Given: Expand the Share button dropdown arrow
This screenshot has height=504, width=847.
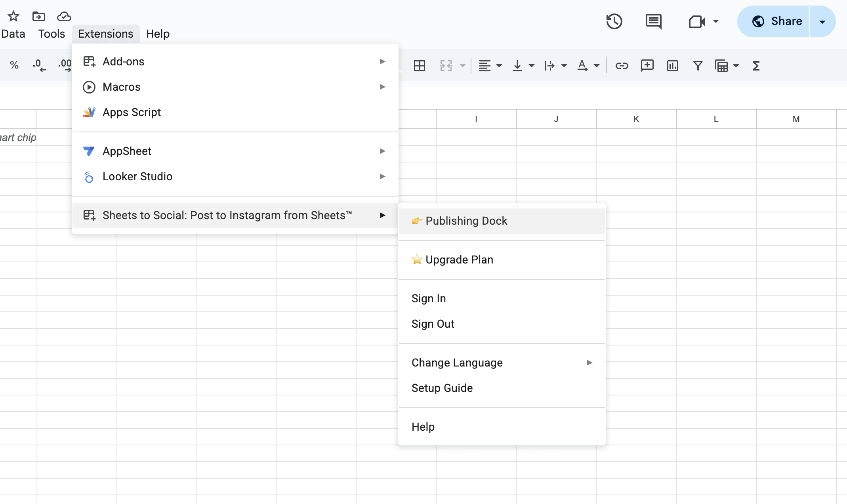Looking at the screenshot, I should click(x=822, y=21).
